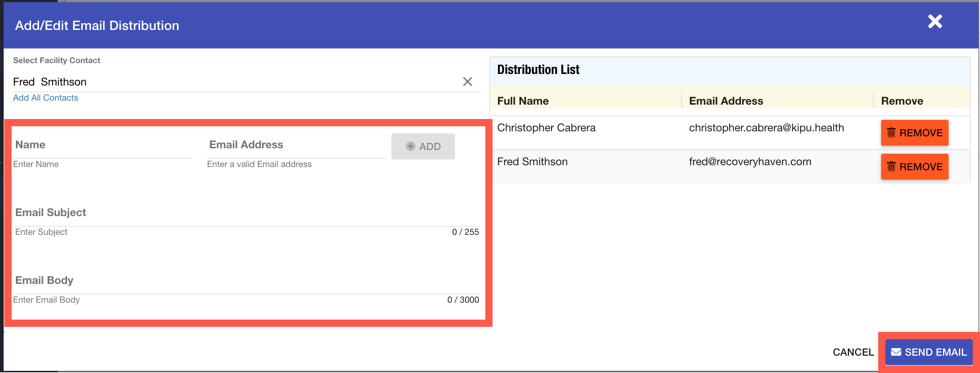The width and height of the screenshot is (980, 373).
Task: Select Christopher Cabrera name in distribution list
Action: point(546,128)
